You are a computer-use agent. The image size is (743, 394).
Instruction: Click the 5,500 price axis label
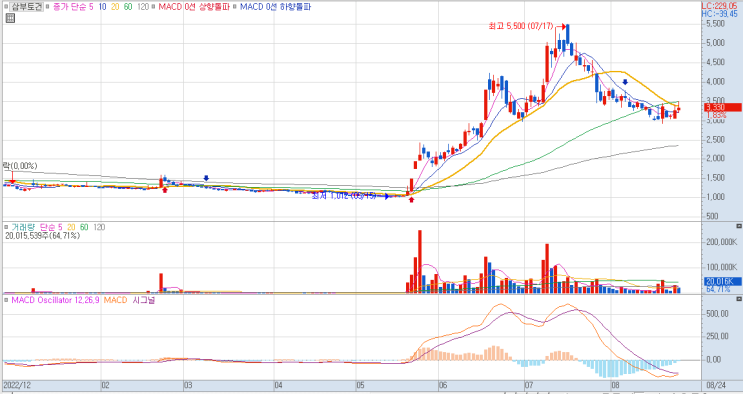tap(715, 24)
